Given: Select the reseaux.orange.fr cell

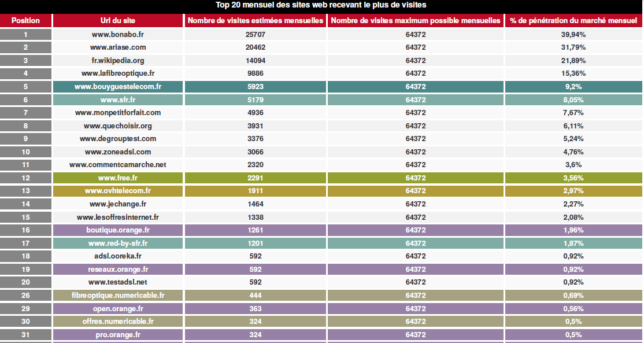Looking at the screenshot, I should 118,269.
